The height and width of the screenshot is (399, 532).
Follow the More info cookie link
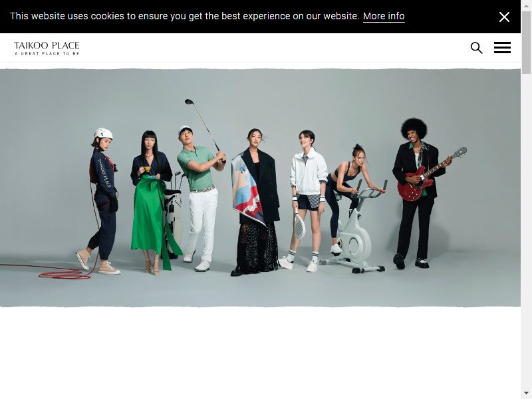click(384, 16)
